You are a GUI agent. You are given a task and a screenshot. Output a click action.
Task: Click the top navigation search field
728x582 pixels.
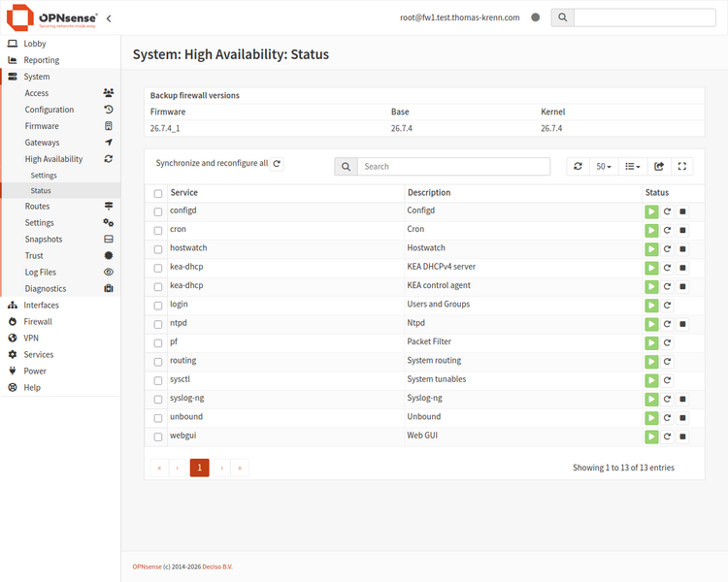coord(645,17)
